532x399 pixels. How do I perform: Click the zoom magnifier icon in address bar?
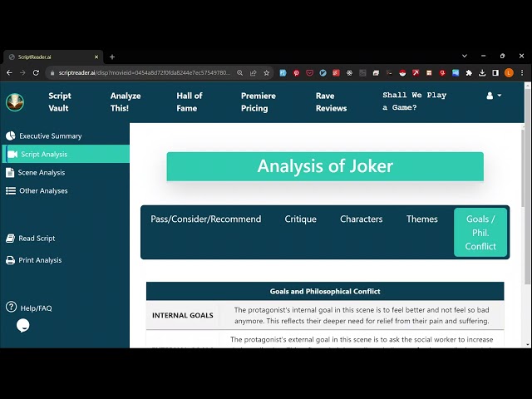click(x=240, y=72)
